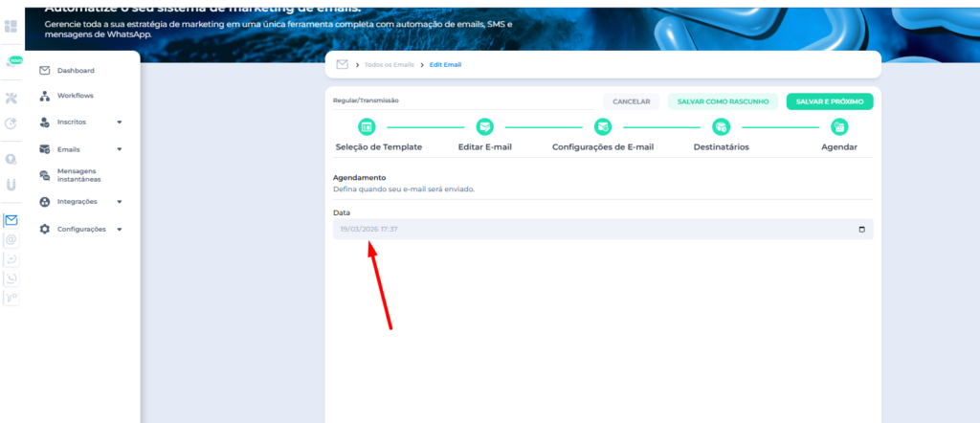Screen dimensions: 980x423
Task: Open the calendar picker in the Data field
Action: 861,230
